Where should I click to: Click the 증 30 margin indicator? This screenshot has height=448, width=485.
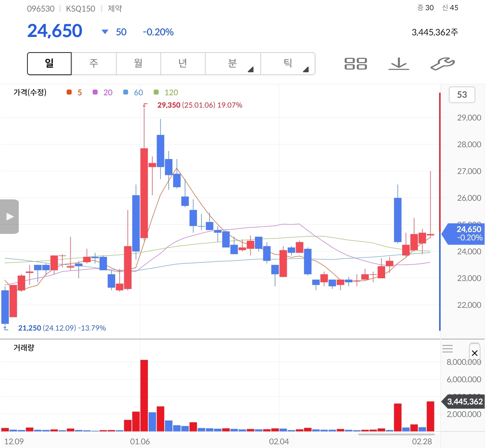click(x=426, y=8)
